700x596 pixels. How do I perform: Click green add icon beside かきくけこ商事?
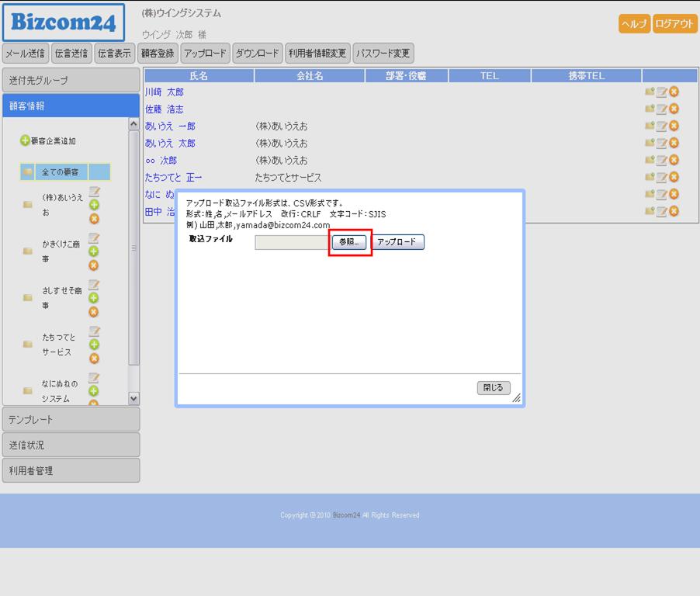click(x=94, y=251)
